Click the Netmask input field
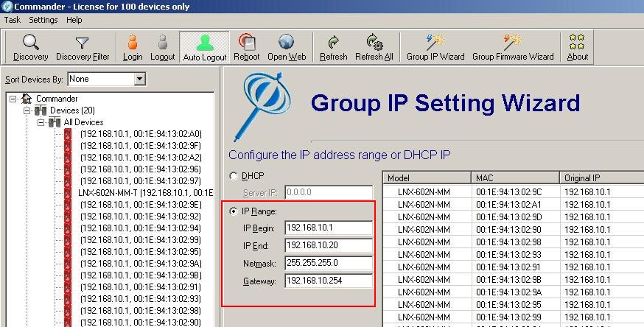This screenshot has width=644, height=327. 329,263
